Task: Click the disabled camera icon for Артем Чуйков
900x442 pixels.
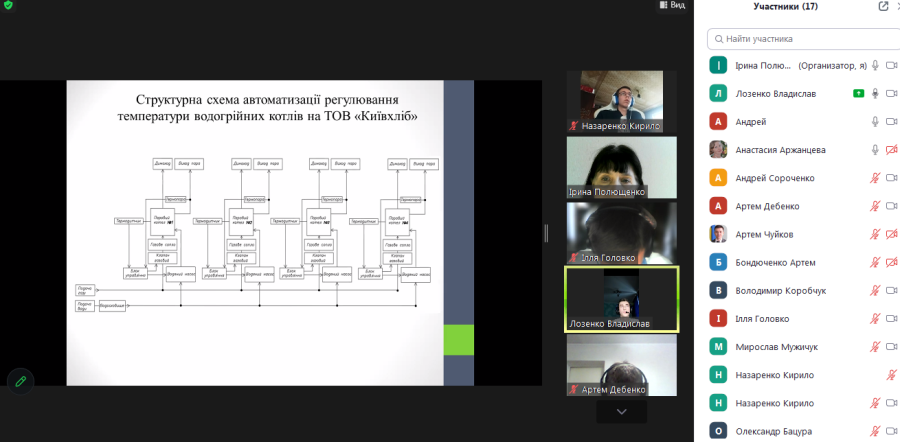Action: coord(891,234)
